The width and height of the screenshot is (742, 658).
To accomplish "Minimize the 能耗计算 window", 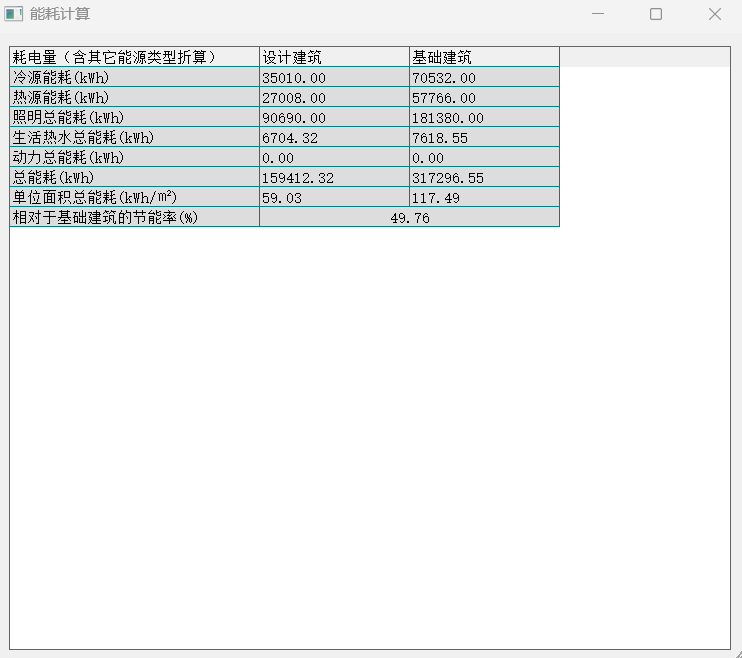I will tap(598, 14).
